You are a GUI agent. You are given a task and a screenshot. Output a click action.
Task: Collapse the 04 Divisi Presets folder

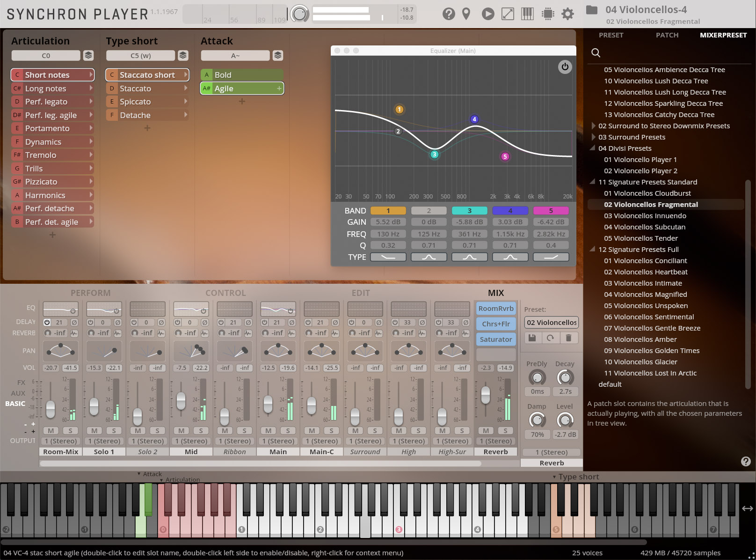(x=593, y=148)
